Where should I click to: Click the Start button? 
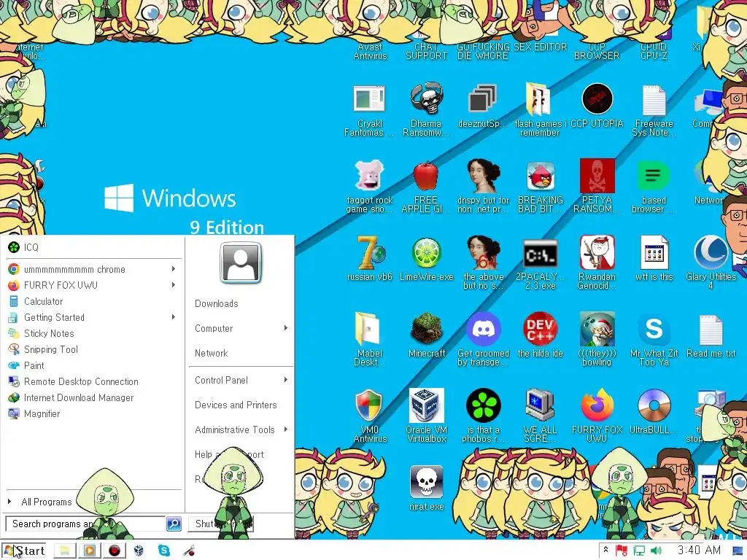tap(25, 551)
